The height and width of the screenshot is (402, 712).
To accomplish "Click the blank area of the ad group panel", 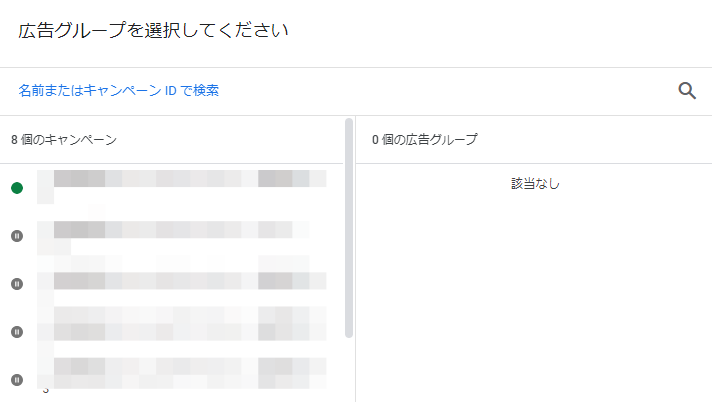I will pos(535,300).
